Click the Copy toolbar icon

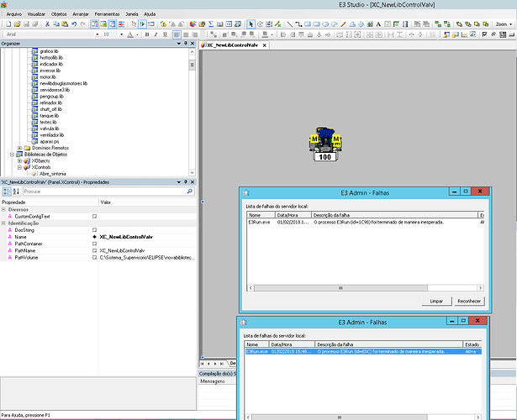(56, 24)
